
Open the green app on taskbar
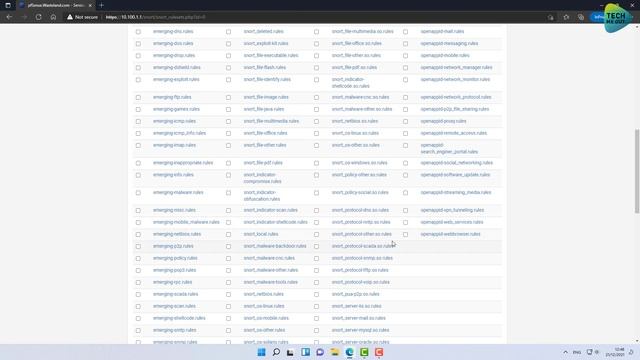364,352
